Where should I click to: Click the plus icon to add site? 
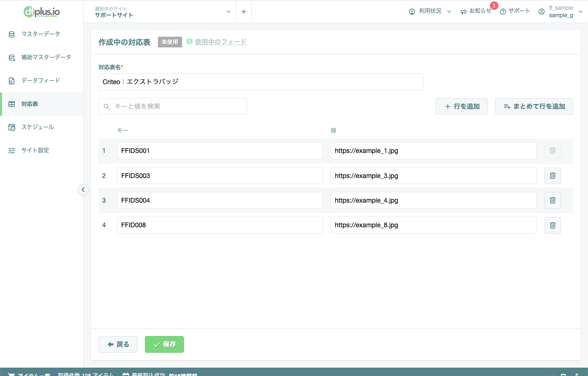point(244,12)
